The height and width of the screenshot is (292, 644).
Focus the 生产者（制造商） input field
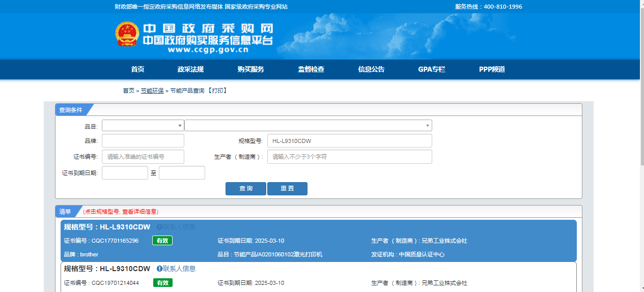point(349,157)
